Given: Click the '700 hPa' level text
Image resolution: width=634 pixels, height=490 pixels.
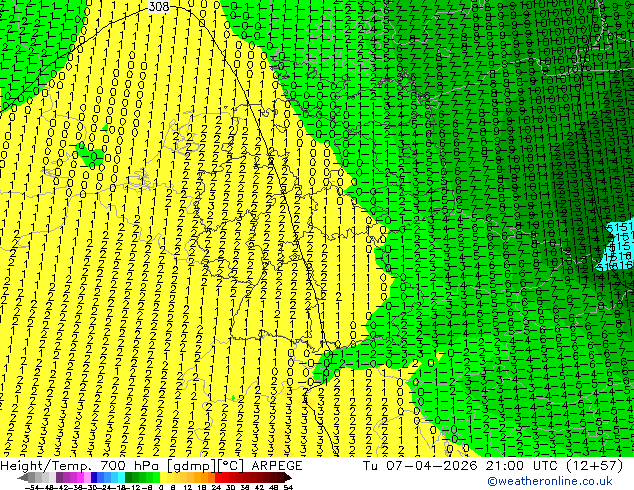Looking at the screenshot, I should click(x=130, y=466).
